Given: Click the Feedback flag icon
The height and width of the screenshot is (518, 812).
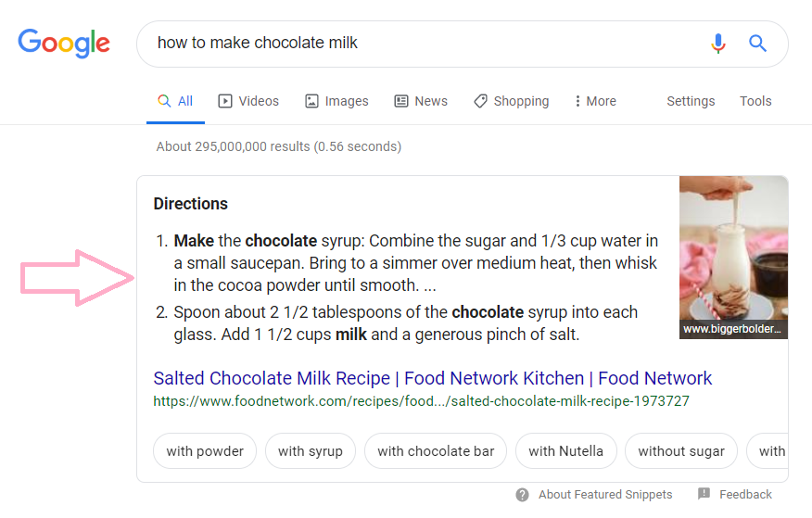Looking at the screenshot, I should (x=704, y=494).
